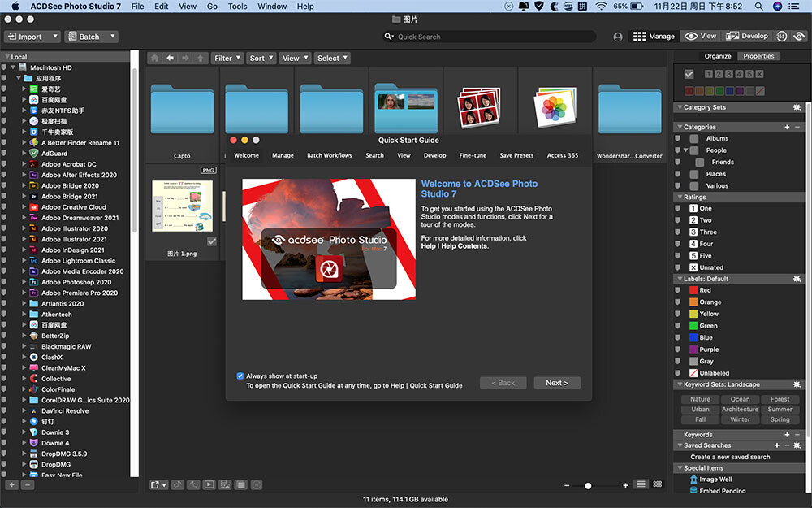Screen dimensions: 812x508
Task: Collapse the People category
Action: (685, 150)
